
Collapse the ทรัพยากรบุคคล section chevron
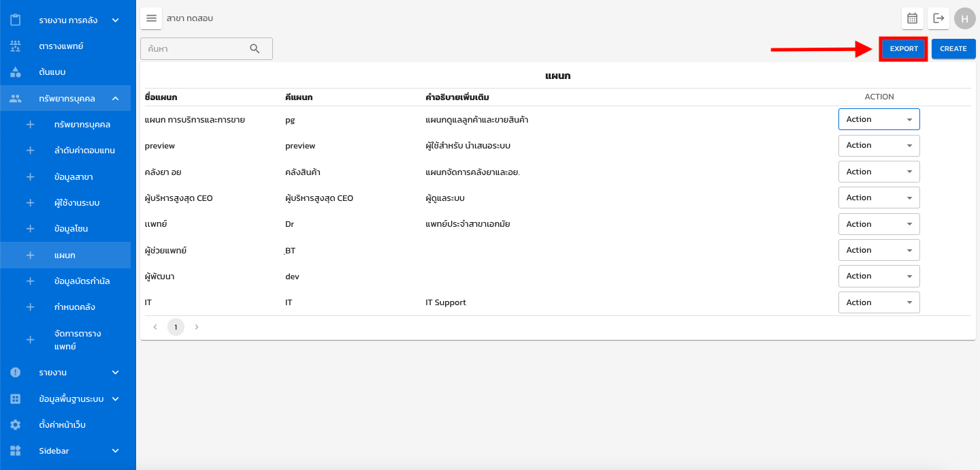[x=116, y=99]
